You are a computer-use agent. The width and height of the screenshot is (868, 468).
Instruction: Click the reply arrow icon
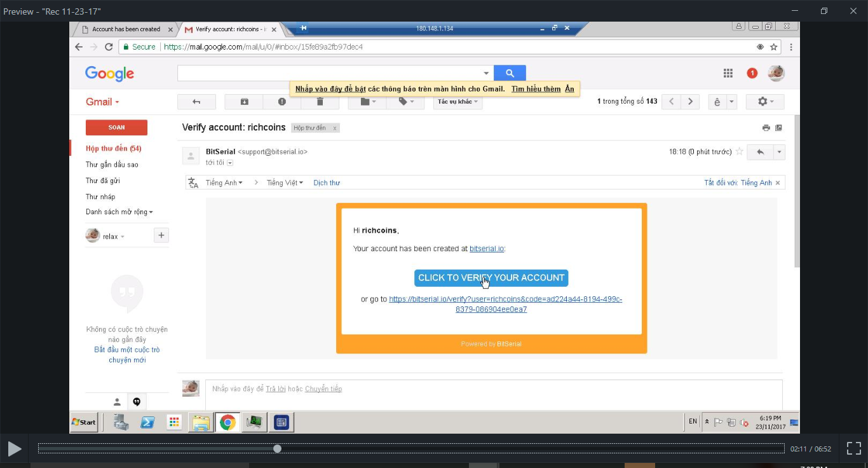coord(759,152)
